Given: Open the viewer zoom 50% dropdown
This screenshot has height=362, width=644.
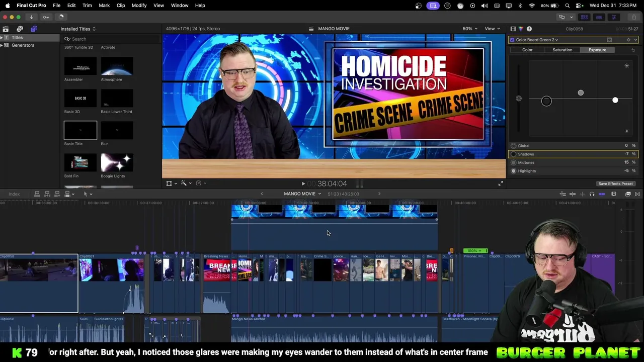Looking at the screenshot, I should click(470, 29).
